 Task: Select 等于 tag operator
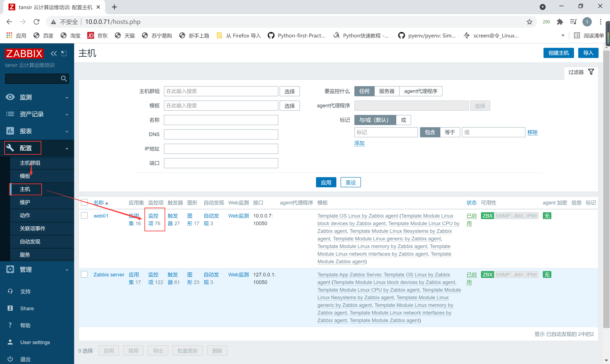(450, 132)
